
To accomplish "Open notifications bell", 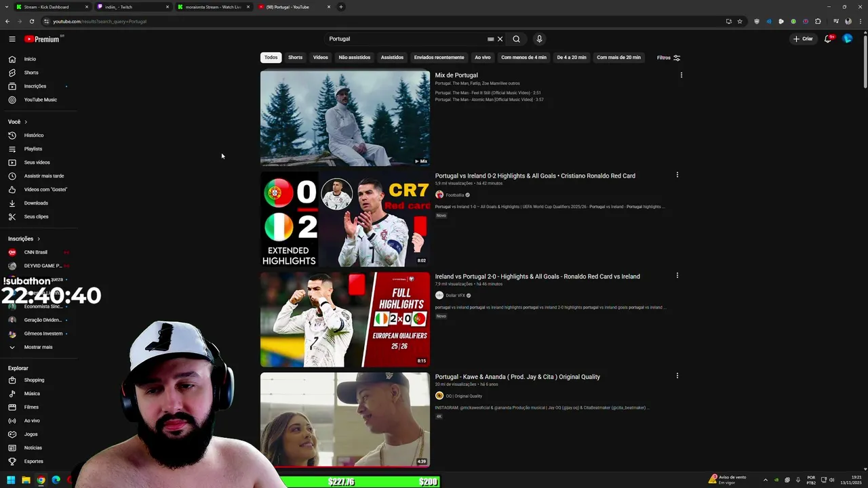I will tap(828, 39).
